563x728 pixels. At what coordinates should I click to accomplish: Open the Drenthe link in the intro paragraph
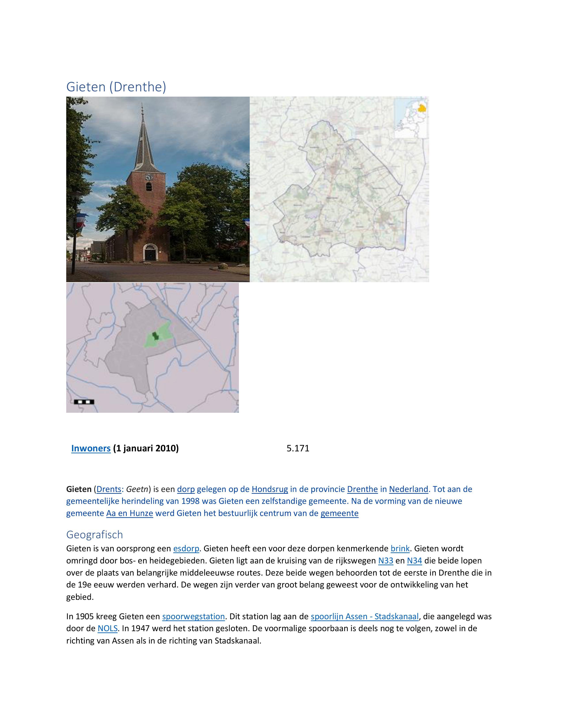pyautogui.click(x=362, y=489)
